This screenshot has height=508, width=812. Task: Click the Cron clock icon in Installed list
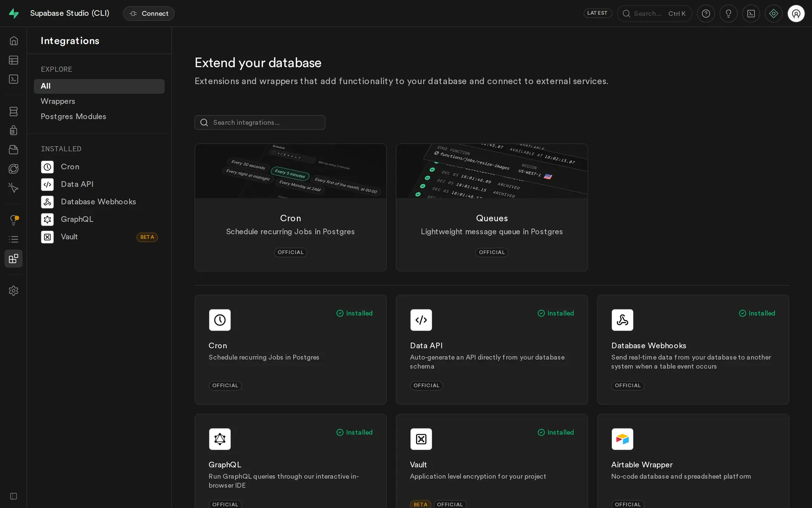47,167
